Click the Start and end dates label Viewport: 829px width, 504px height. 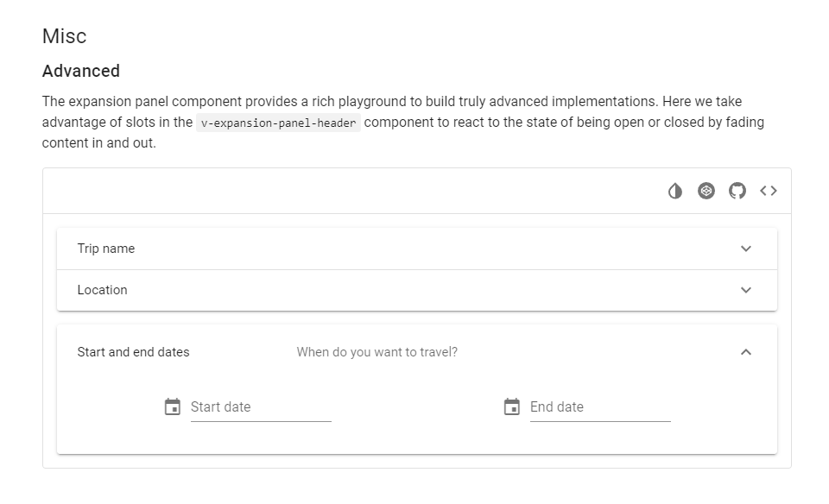click(x=133, y=352)
